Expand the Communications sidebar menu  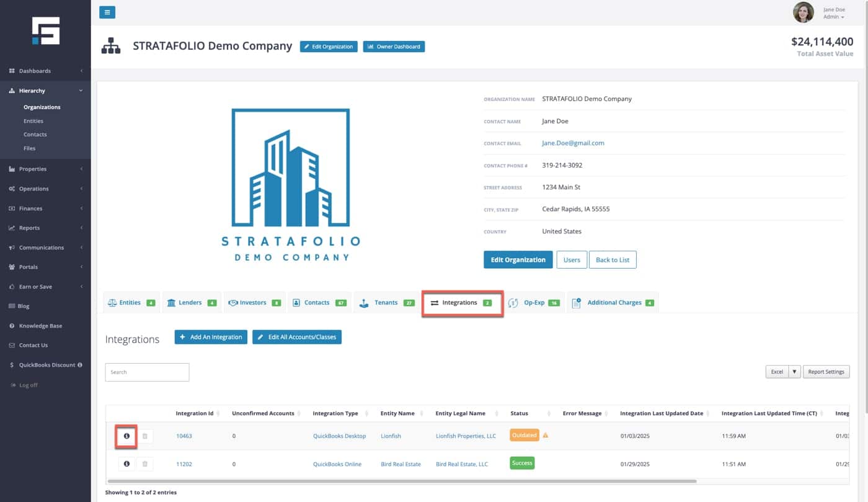coord(45,248)
